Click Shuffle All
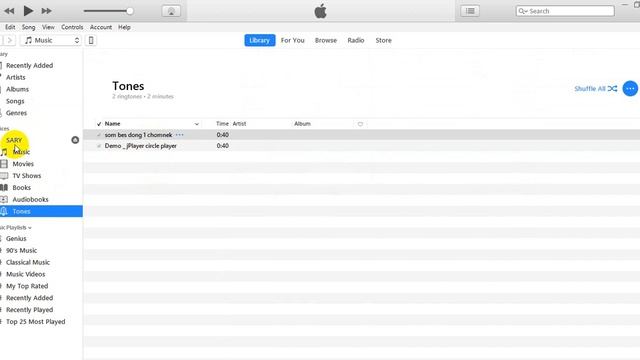640x360 pixels. click(596, 89)
